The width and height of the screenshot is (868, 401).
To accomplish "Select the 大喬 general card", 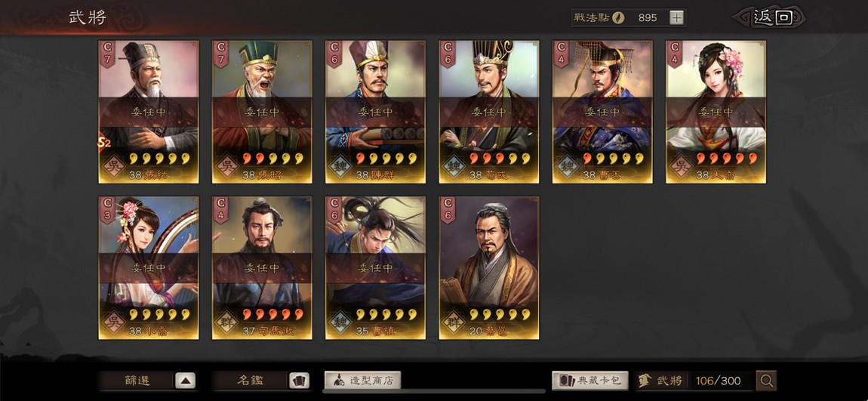I will (x=716, y=112).
